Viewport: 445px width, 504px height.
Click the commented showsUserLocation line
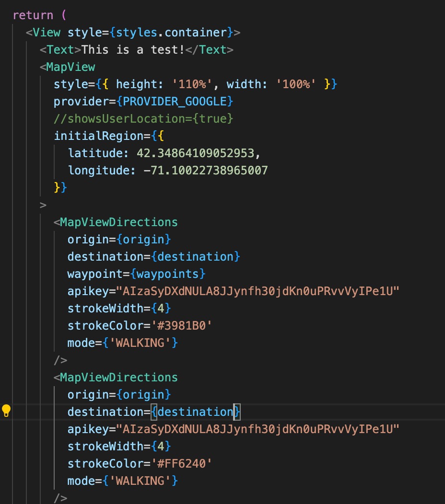(143, 119)
